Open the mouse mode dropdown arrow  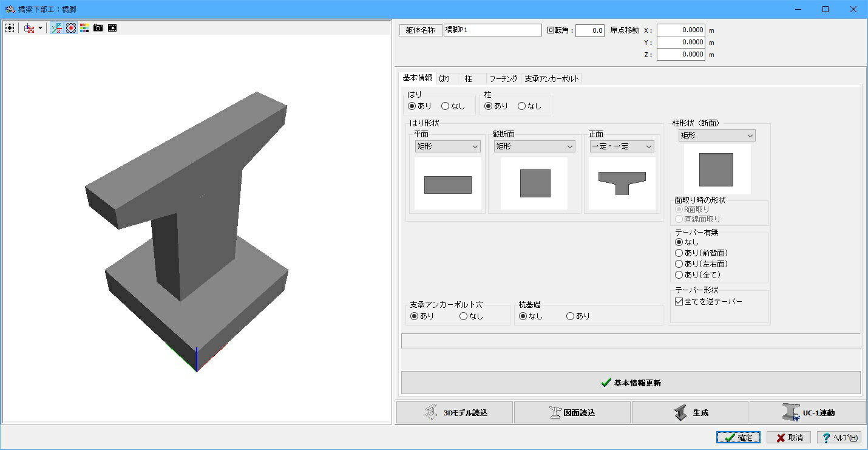(40, 28)
